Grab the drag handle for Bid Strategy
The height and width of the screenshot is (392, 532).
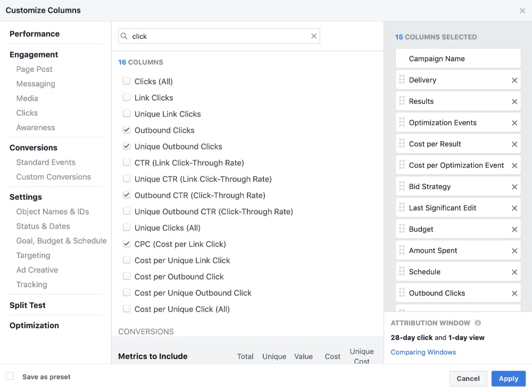402,186
